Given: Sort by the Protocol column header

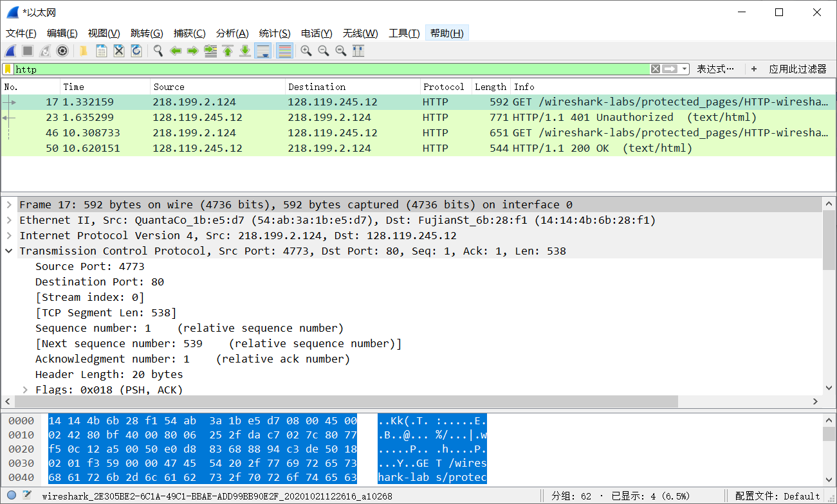Looking at the screenshot, I should (445, 87).
